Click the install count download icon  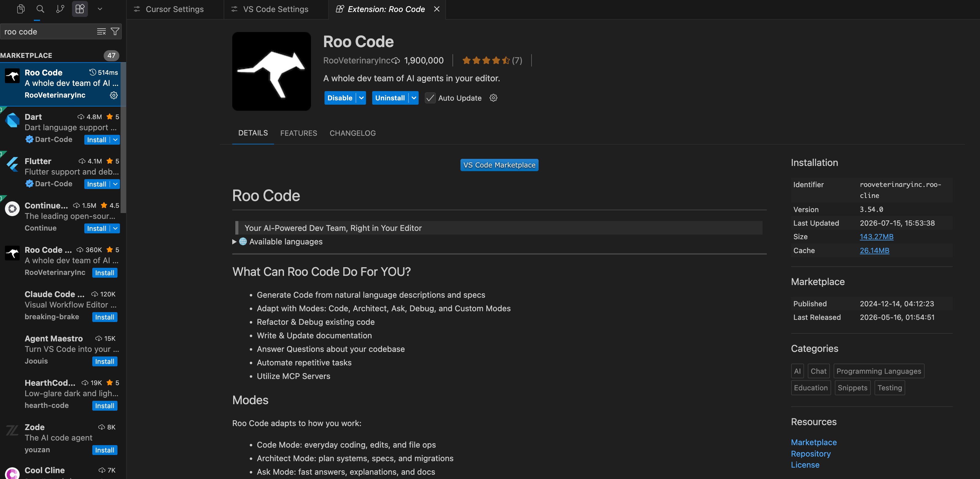[396, 61]
